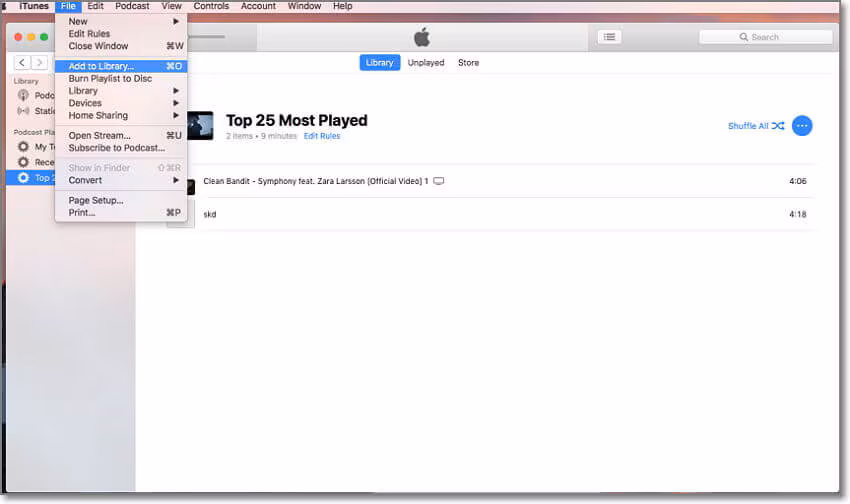Expand the New submenu
The height and width of the screenshot is (504, 850).
(121, 22)
